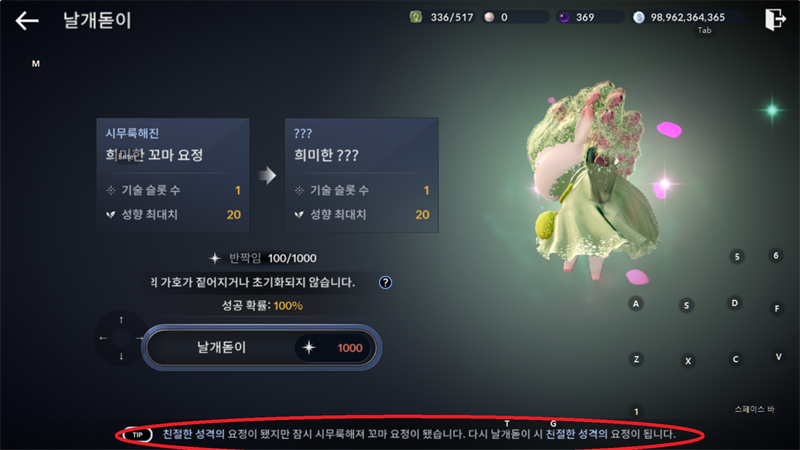800x450 pixels.
Task: Click the exit door icon
Action: click(775, 19)
